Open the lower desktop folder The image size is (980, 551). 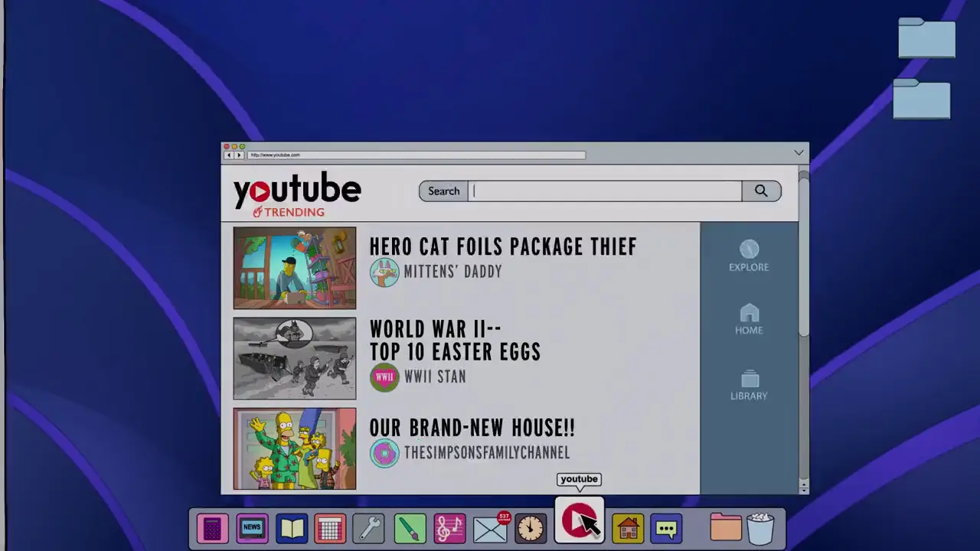click(x=922, y=99)
